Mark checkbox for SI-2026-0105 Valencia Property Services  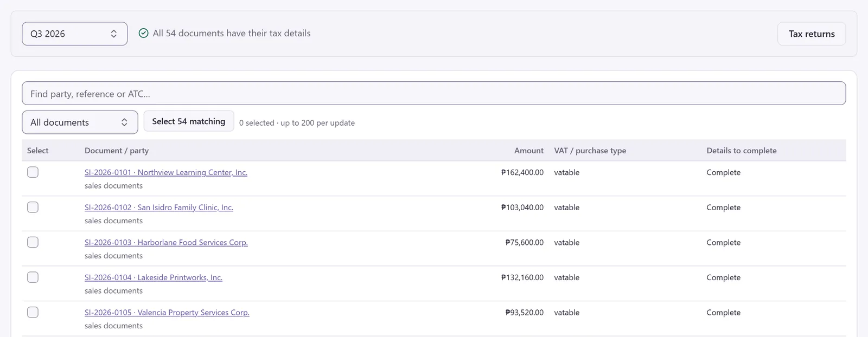click(x=33, y=313)
